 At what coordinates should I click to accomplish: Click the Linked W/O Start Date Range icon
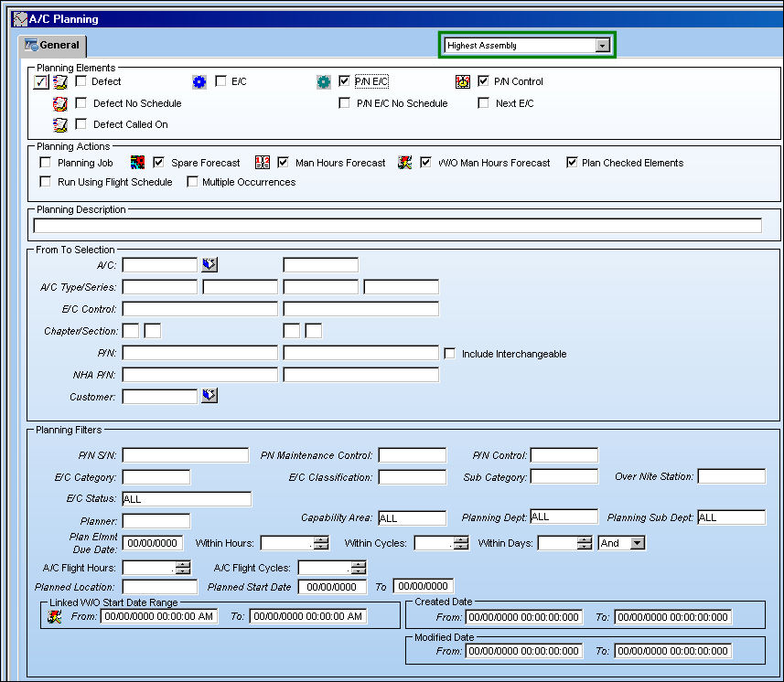pos(55,616)
